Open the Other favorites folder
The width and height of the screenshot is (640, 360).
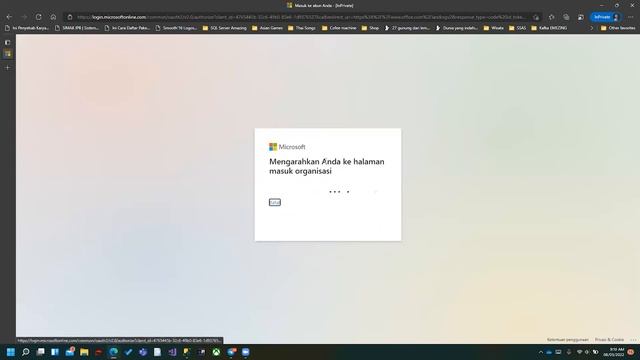click(618, 28)
